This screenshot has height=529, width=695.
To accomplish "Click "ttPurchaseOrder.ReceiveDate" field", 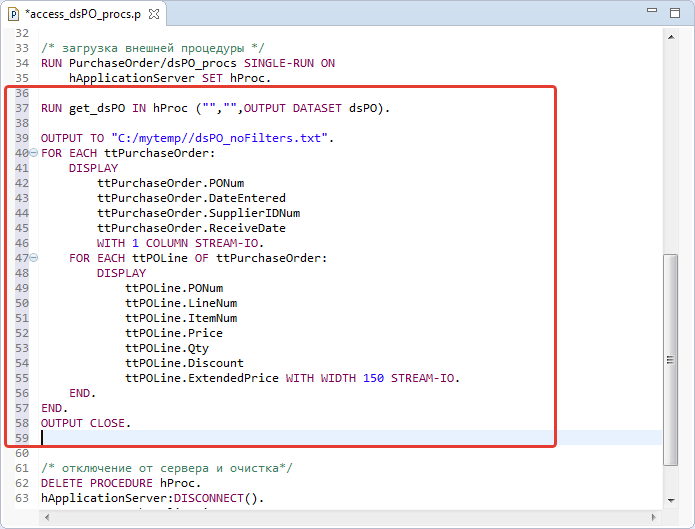I will pyautogui.click(x=191, y=228).
